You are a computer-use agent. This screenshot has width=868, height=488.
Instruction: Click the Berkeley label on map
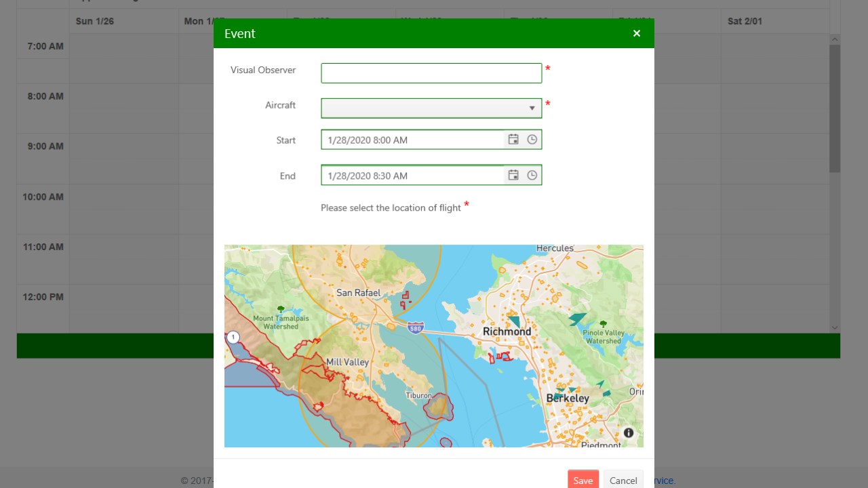pos(568,399)
